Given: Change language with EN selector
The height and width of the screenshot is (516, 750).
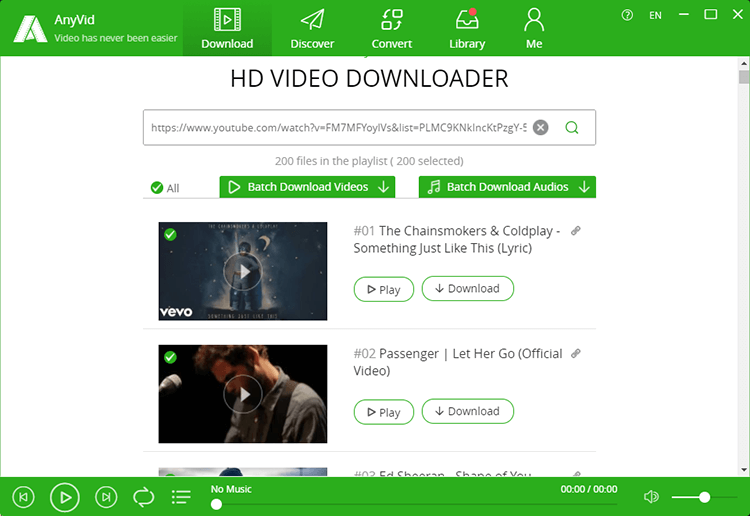Looking at the screenshot, I should [655, 15].
